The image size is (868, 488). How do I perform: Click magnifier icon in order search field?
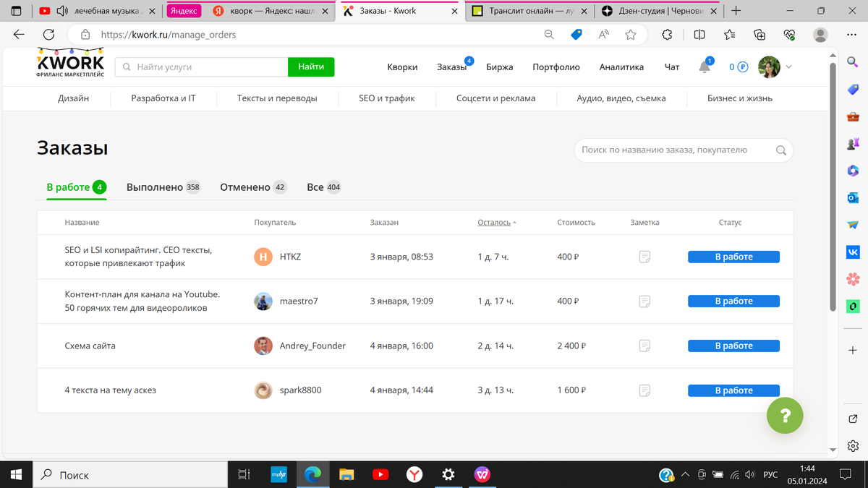tap(781, 150)
